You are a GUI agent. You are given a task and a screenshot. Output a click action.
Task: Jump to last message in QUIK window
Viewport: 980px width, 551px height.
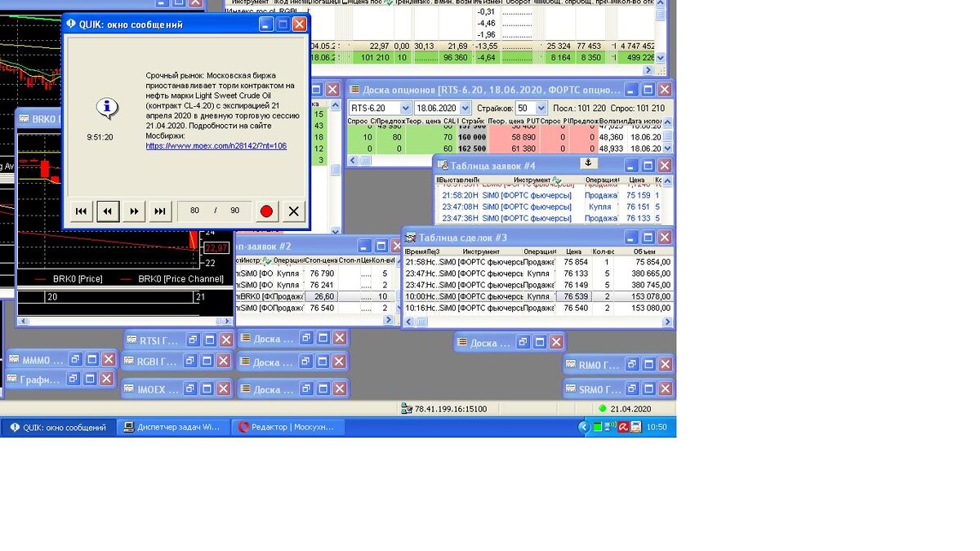coord(160,211)
